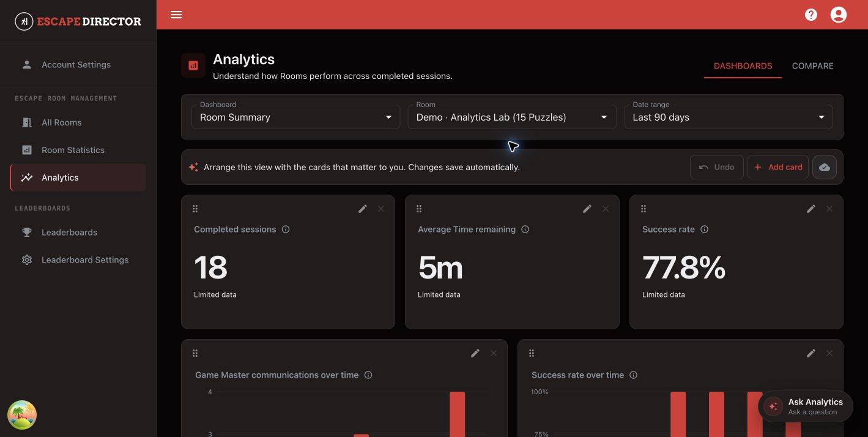Edit the Game Master communications over time card
868x437 pixels.
coord(475,353)
